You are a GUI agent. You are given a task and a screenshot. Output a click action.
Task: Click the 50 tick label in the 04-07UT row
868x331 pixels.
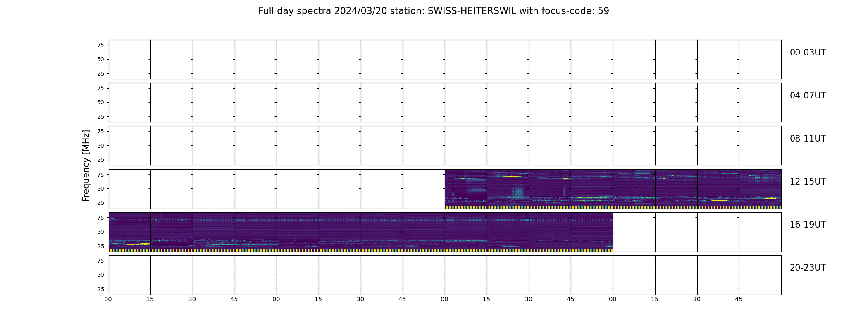(x=100, y=103)
